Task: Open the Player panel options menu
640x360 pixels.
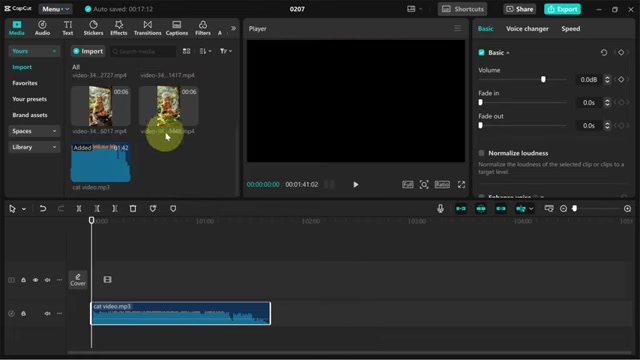Action: 458,28
